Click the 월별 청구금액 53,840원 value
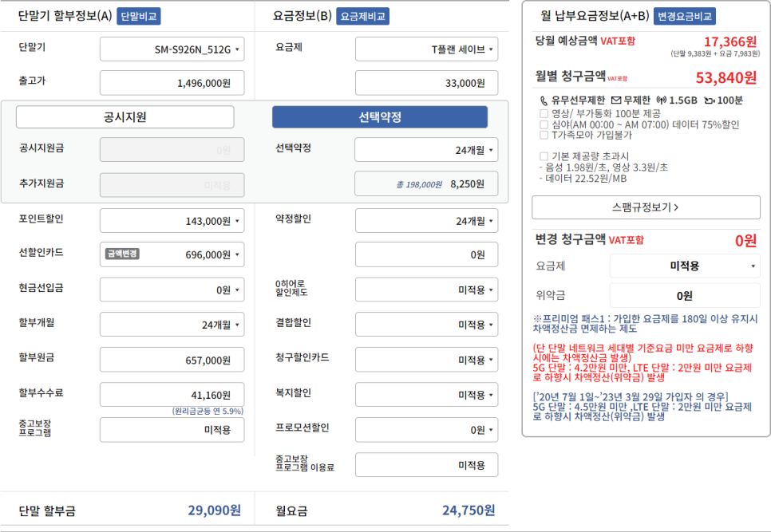Screen dimensions: 771x532 pyautogui.click(x=726, y=77)
